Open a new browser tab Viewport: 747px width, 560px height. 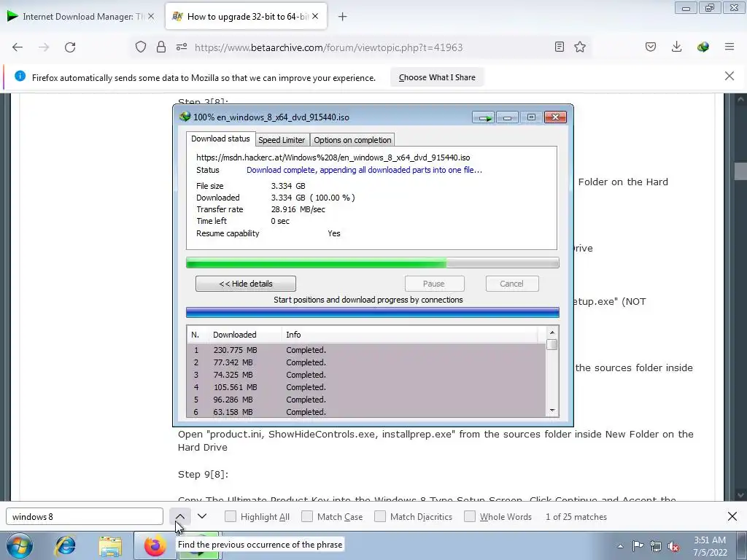pyautogui.click(x=343, y=17)
